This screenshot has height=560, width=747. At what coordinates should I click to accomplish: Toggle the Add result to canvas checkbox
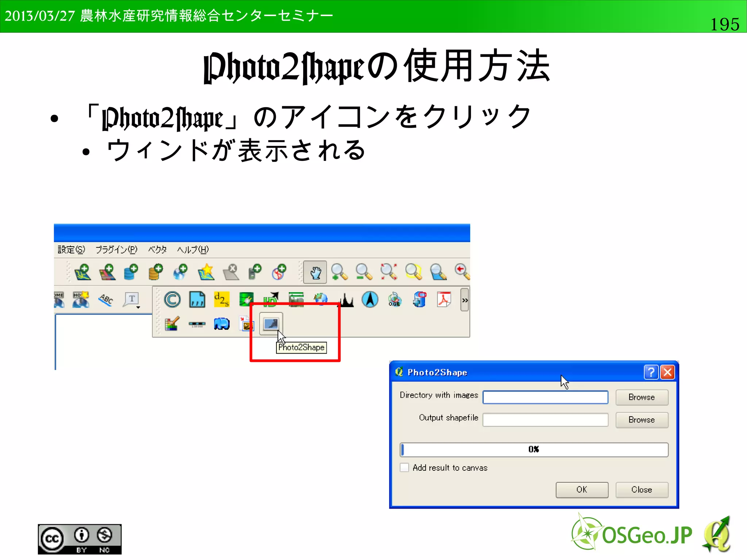point(404,468)
